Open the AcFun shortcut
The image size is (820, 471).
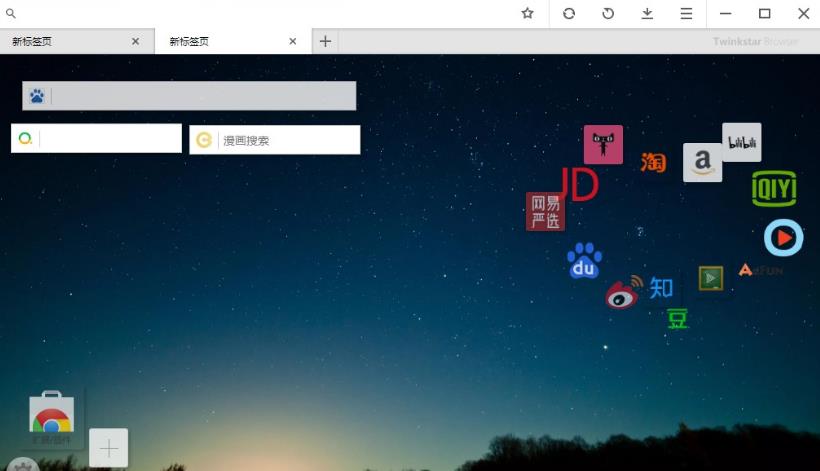761,271
